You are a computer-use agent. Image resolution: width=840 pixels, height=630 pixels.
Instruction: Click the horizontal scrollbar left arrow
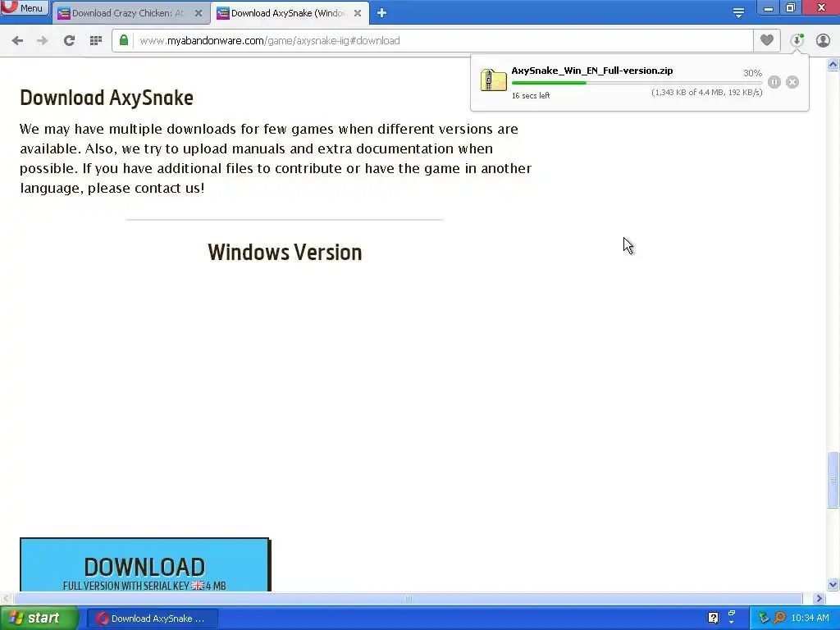[x=6, y=598]
